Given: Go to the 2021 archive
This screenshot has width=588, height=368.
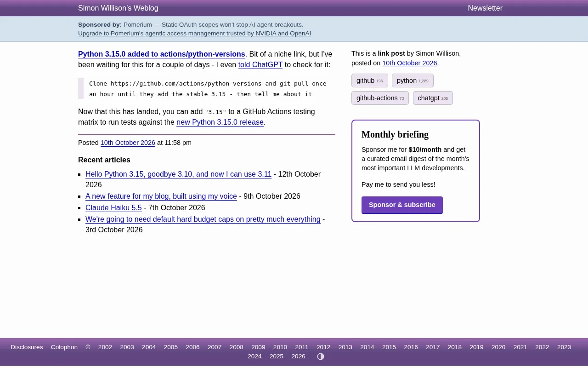Looking at the screenshot, I should (520, 347).
